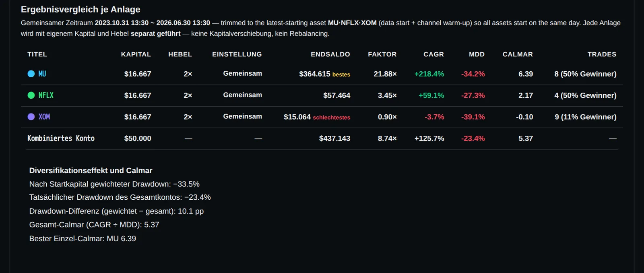644x273 pixels.
Task: Click the $50.000 combined capital value
Action: [138, 139]
